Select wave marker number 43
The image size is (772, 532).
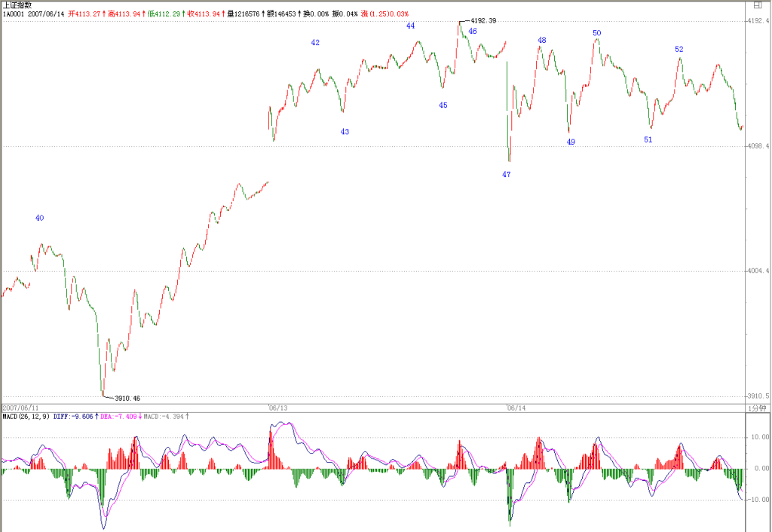click(345, 131)
